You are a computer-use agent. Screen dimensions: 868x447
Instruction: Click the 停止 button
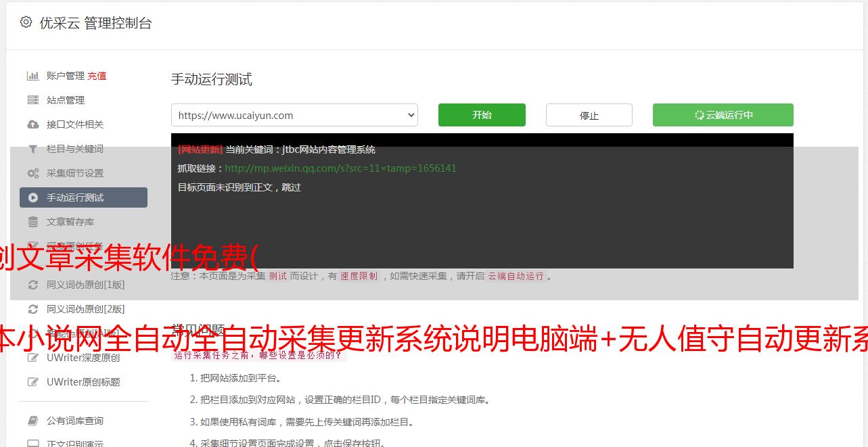tap(589, 115)
